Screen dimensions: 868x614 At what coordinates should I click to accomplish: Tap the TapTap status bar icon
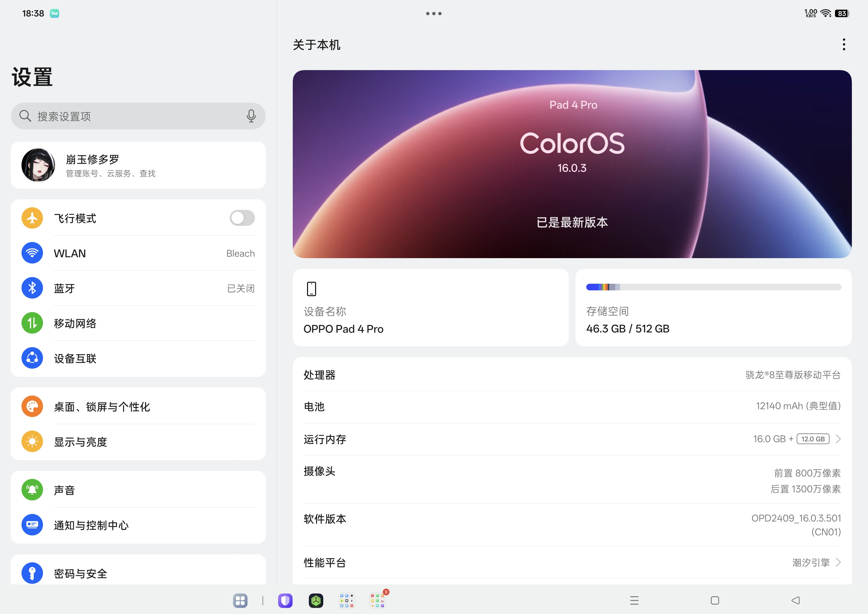[x=55, y=14]
